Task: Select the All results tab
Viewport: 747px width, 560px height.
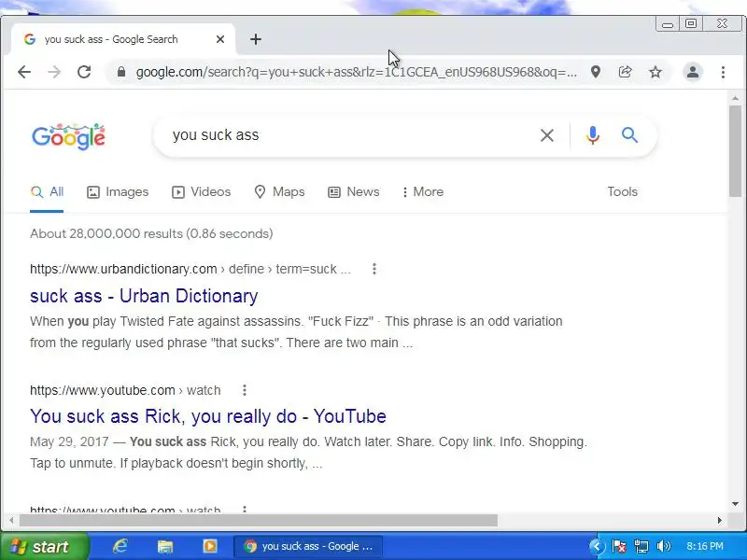Action: click(47, 192)
